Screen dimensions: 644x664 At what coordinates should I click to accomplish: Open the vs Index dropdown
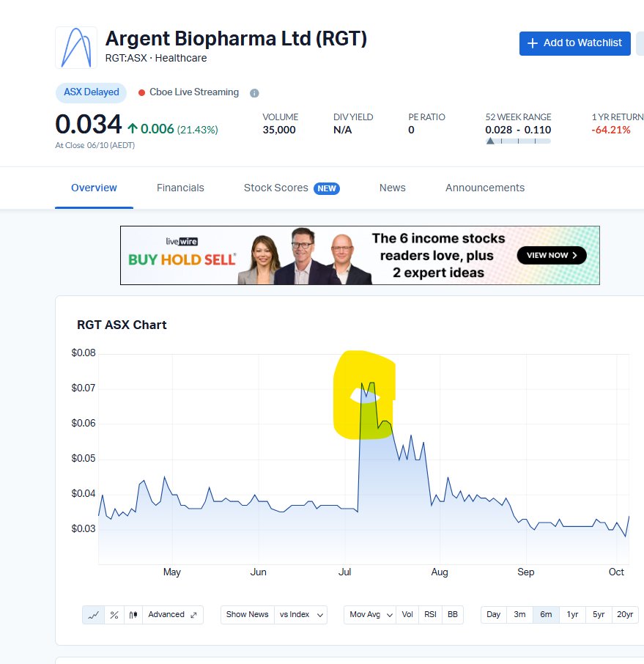click(300, 614)
